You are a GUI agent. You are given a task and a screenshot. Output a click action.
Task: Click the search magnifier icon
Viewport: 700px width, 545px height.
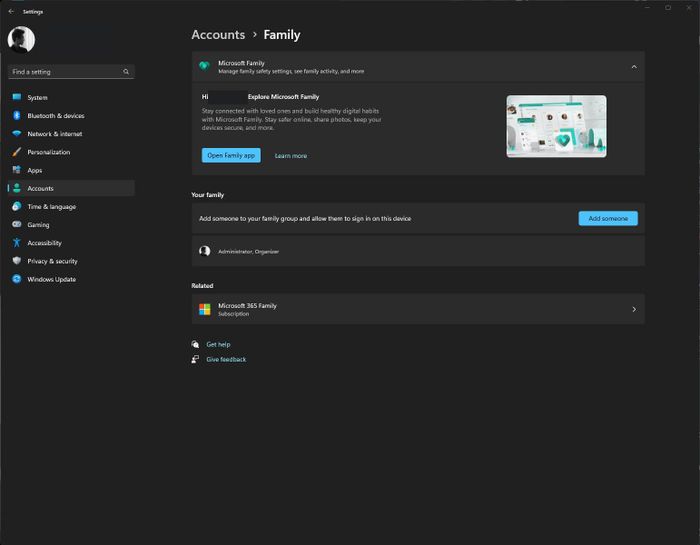pyautogui.click(x=126, y=71)
